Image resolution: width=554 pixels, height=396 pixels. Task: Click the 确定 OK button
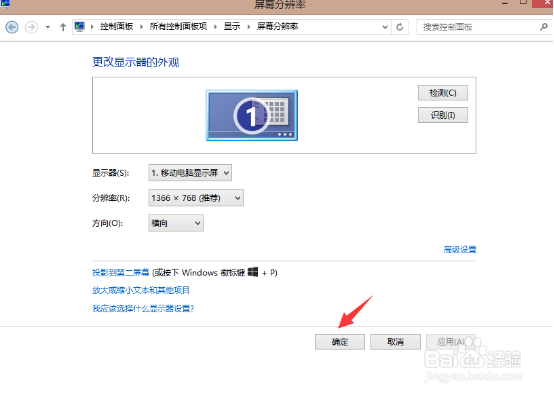coord(340,342)
